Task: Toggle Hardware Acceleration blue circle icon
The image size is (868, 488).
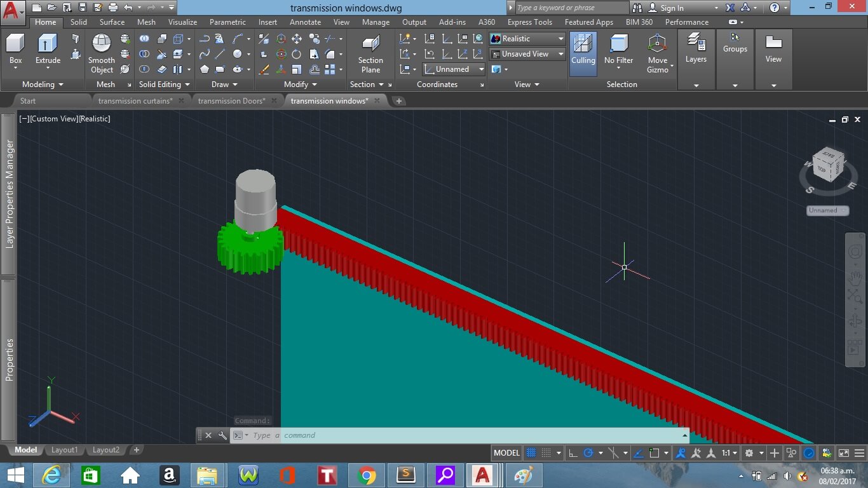Action: [809, 453]
